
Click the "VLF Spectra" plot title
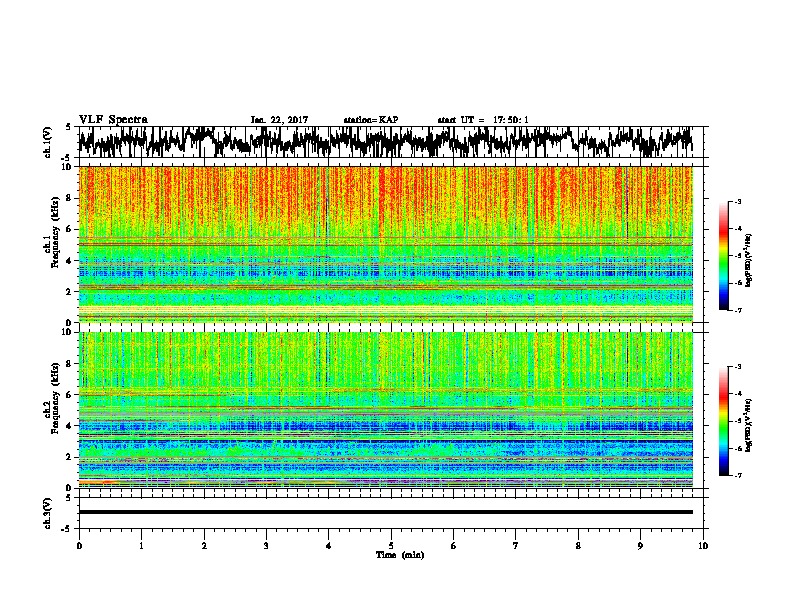click(x=113, y=120)
